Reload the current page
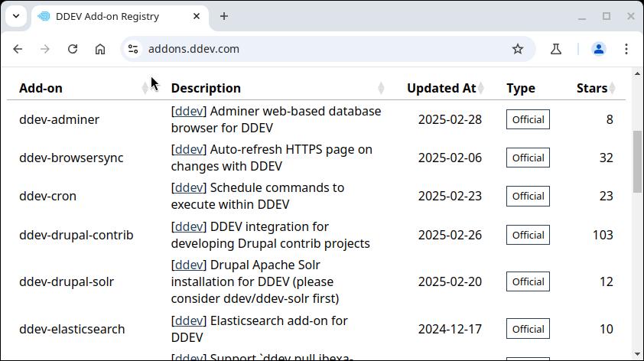Screen dimensions: 644x361 (73, 49)
